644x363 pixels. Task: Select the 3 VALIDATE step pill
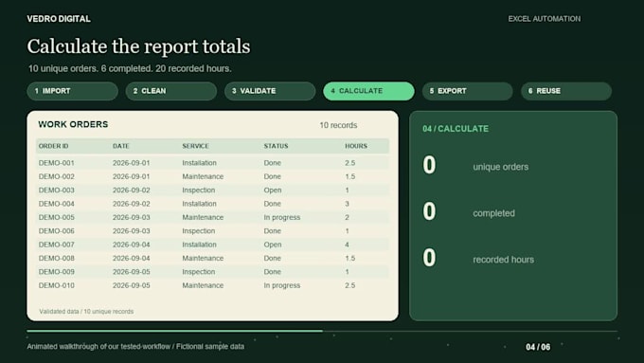point(270,91)
